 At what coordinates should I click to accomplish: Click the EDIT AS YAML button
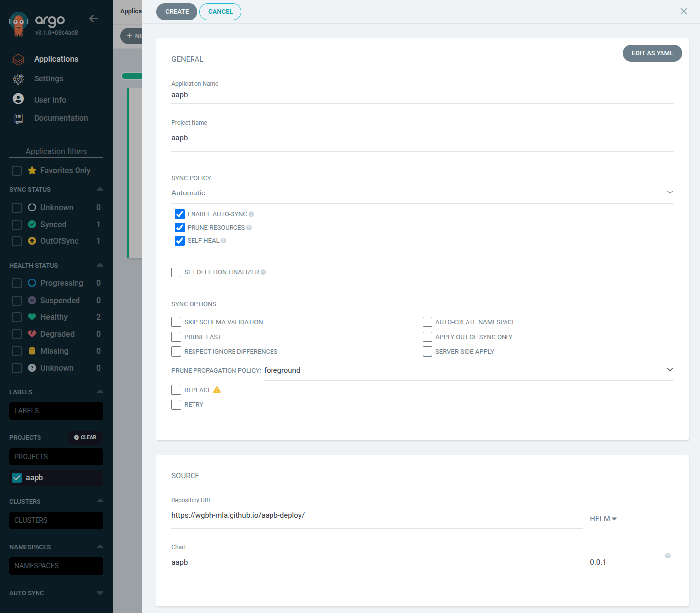tap(652, 53)
